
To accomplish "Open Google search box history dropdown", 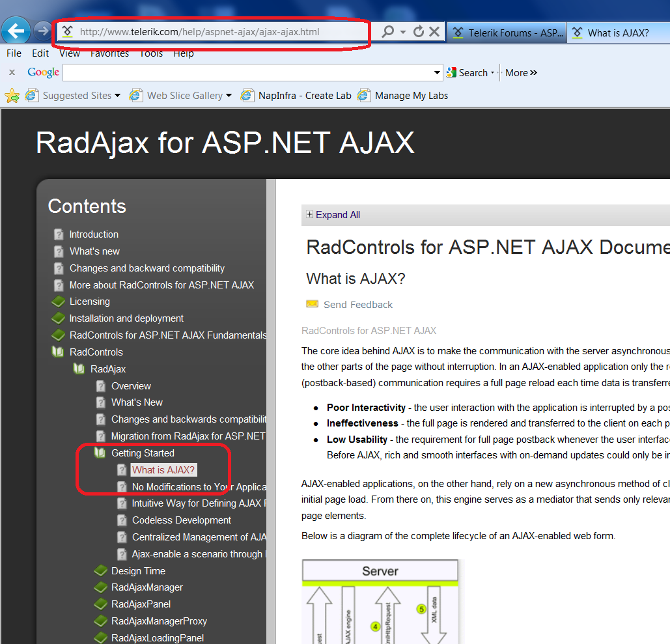I will point(437,73).
